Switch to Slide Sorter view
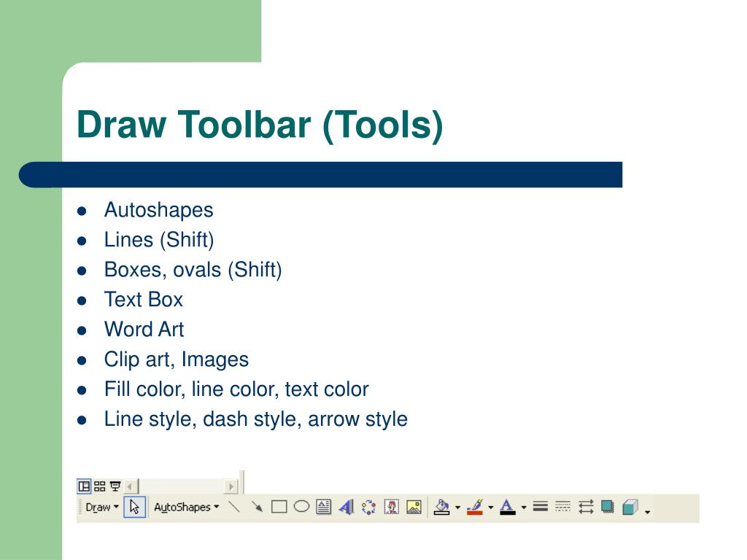The height and width of the screenshot is (560, 747). (x=99, y=486)
